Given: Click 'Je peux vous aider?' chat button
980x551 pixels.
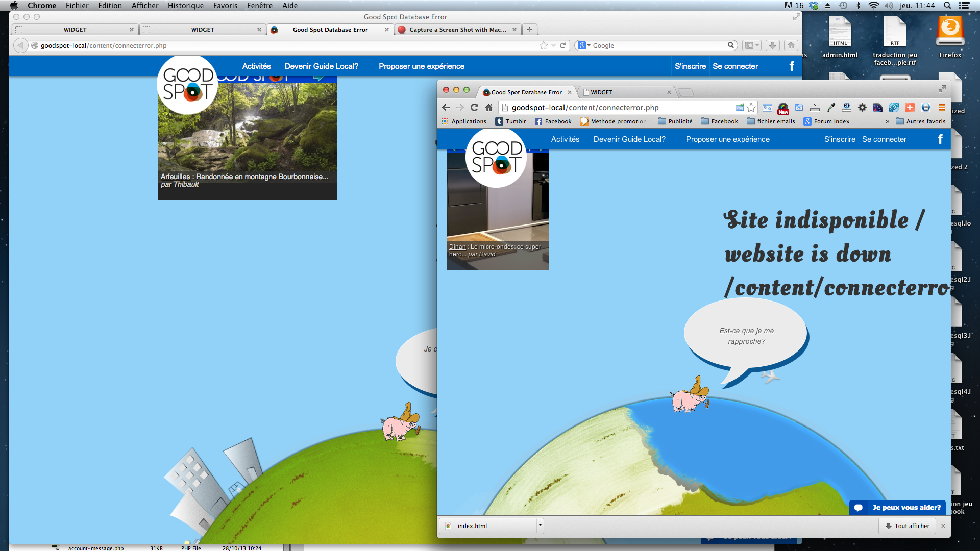Looking at the screenshot, I should tap(897, 508).
